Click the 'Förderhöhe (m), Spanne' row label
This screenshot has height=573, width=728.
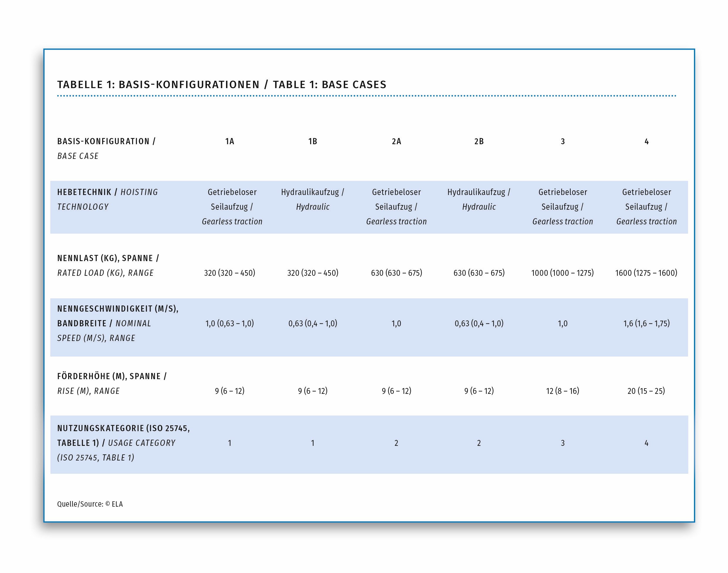coord(112,376)
